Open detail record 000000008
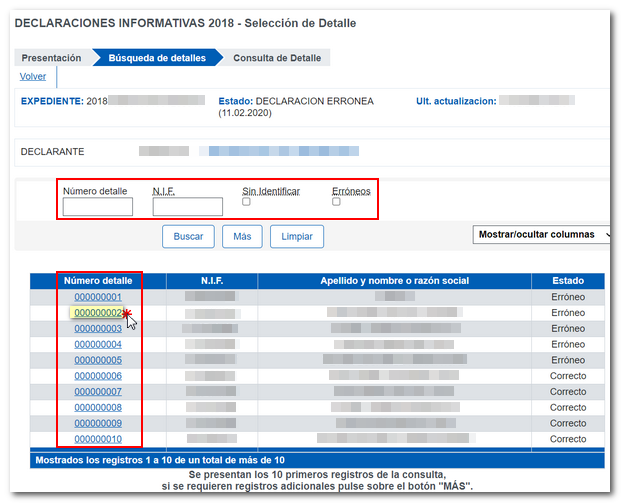 click(x=98, y=408)
